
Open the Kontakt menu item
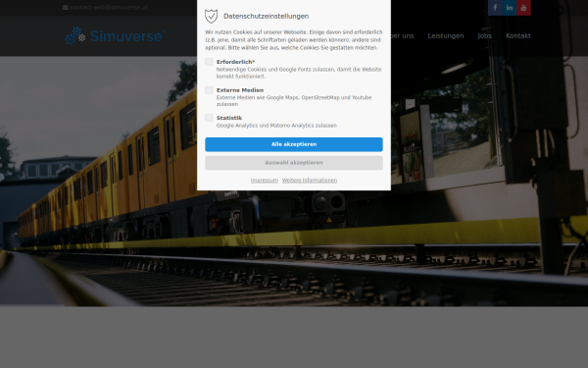tap(517, 35)
